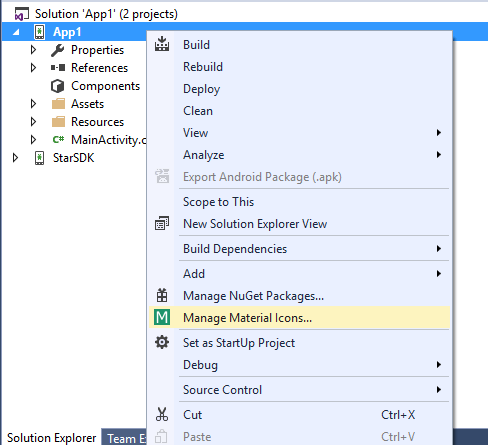
Task: Expand the MainActivity.cs node
Action: pos(33,139)
